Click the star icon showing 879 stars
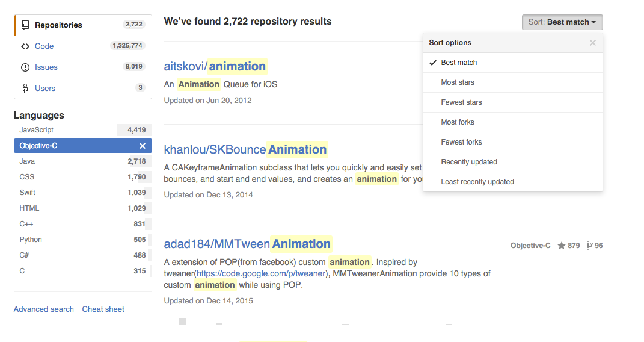Image resolution: width=644 pixels, height=342 pixels. pyautogui.click(x=562, y=246)
